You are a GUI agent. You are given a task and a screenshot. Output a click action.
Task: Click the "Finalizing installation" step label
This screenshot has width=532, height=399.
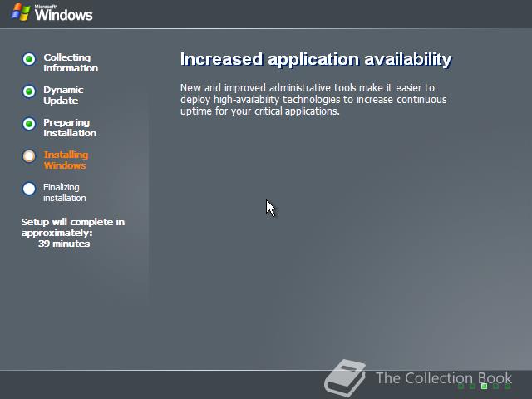click(x=65, y=192)
